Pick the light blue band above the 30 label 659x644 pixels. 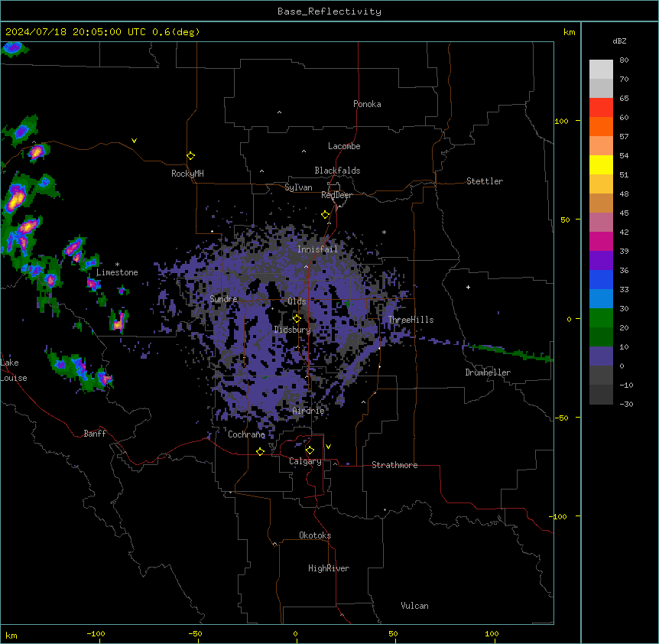(601, 298)
